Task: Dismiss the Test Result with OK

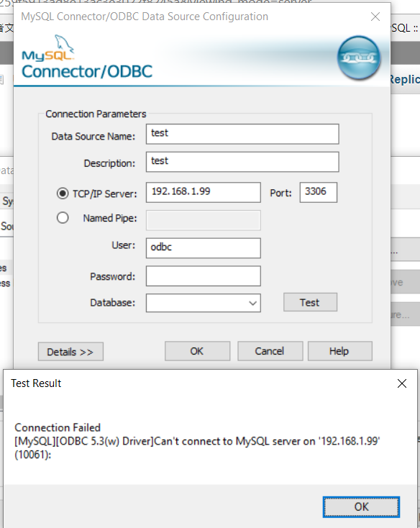Action: 361,507
